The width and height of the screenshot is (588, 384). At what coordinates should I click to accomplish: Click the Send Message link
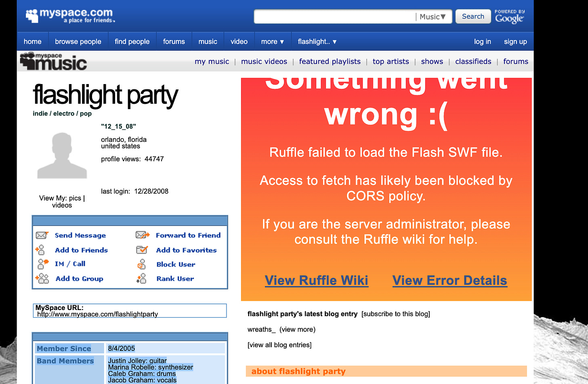[80, 235]
